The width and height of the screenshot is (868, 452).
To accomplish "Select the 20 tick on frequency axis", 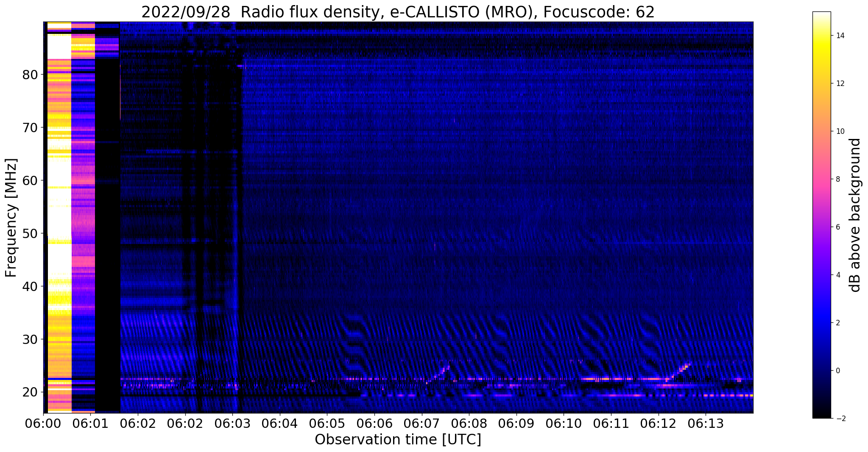I will (x=30, y=392).
